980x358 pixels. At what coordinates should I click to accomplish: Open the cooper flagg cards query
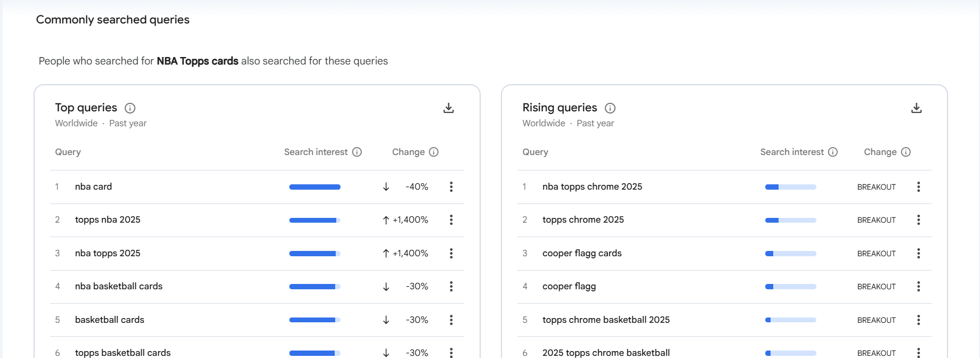tap(582, 253)
